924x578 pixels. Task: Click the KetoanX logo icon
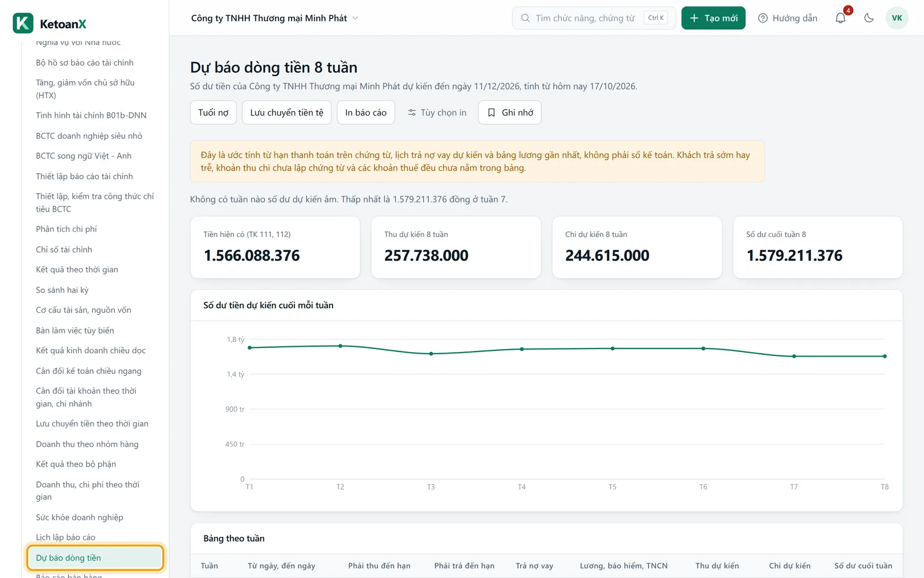(x=23, y=23)
